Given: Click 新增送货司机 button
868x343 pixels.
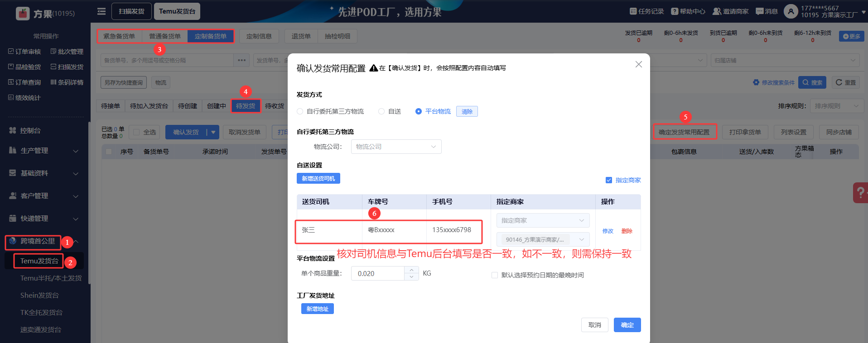Looking at the screenshot, I should pos(318,178).
